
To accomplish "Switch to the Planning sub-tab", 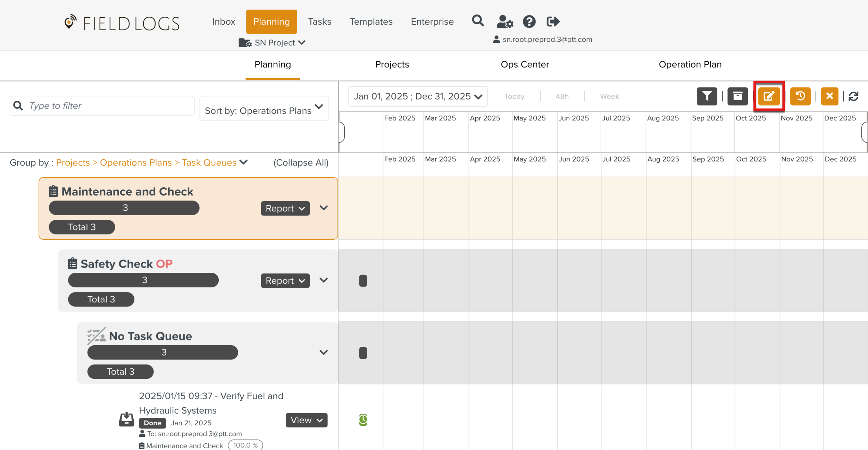I will pos(273,65).
